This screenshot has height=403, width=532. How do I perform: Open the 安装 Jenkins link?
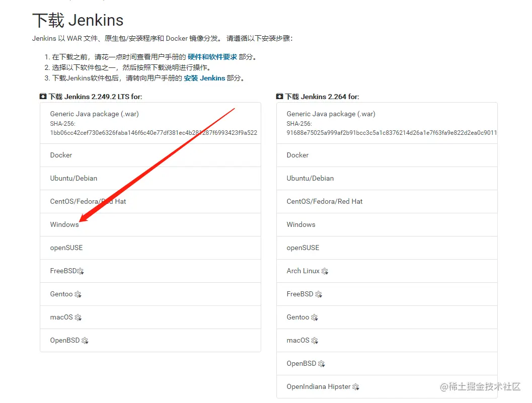coord(204,78)
